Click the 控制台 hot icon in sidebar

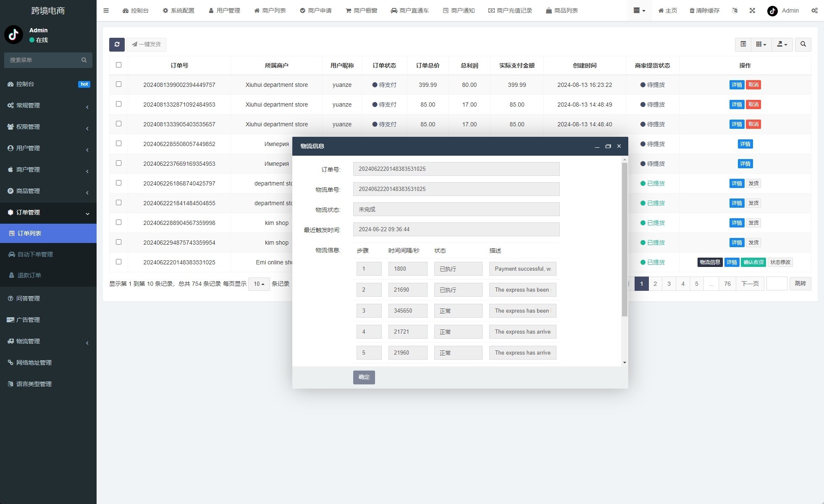[85, 84]
